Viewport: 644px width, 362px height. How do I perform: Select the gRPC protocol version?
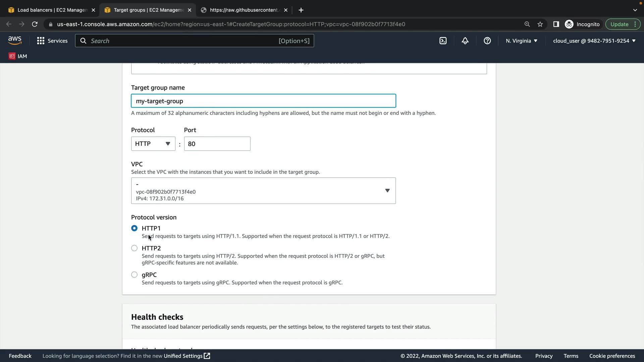click(134, 275)
